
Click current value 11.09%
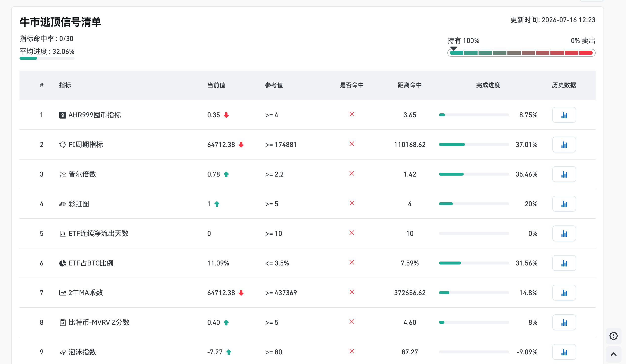pyautogui.click(x=218, y=263)
